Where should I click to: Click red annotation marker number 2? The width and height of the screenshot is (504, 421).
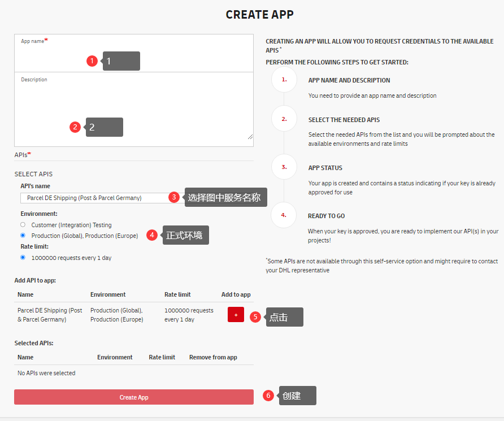tap(75, 127)
